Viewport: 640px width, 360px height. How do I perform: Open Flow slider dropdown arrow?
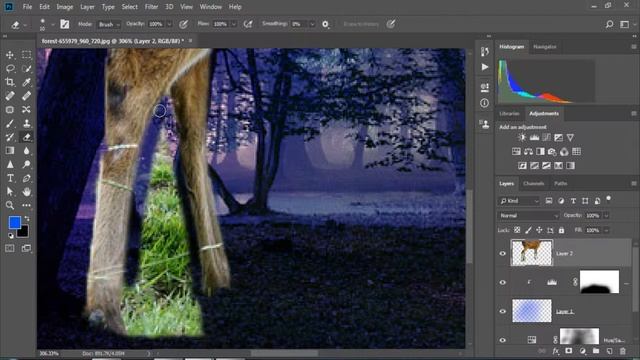coord(233,24)
